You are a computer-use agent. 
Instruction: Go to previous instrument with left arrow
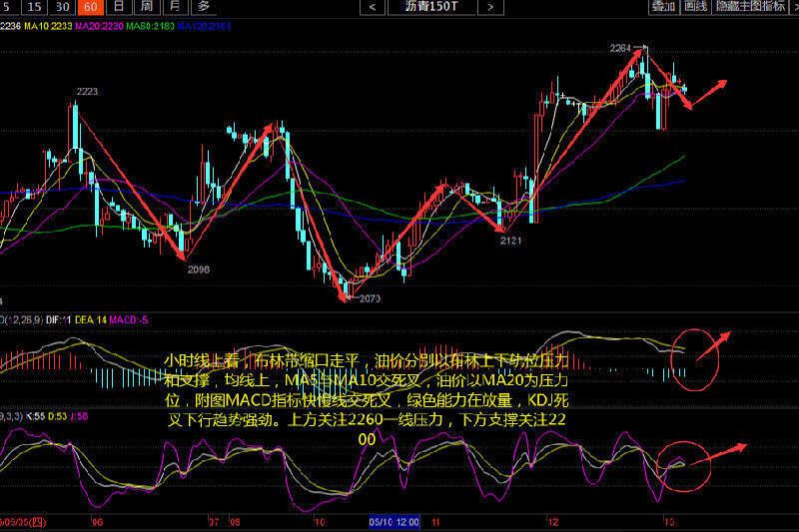coord(373,7)
